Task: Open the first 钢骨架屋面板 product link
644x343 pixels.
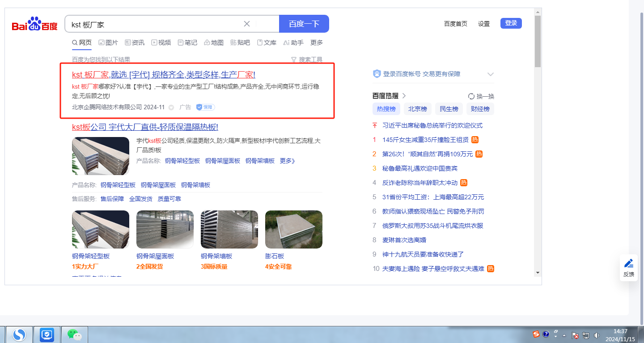Action: click(223, 161)
